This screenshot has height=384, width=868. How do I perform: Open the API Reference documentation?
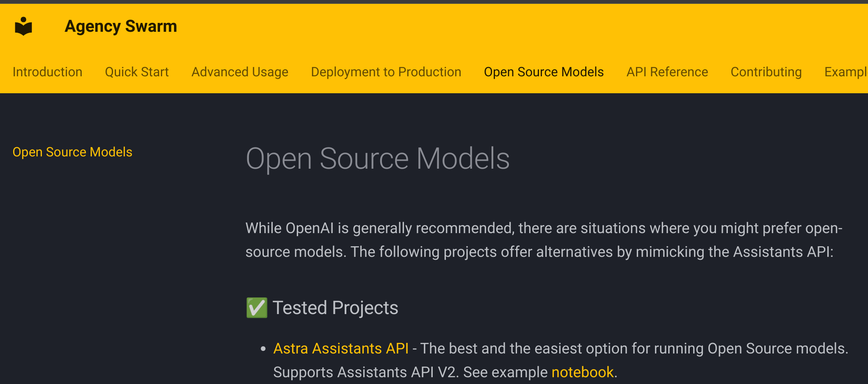(x=667, y=72)
